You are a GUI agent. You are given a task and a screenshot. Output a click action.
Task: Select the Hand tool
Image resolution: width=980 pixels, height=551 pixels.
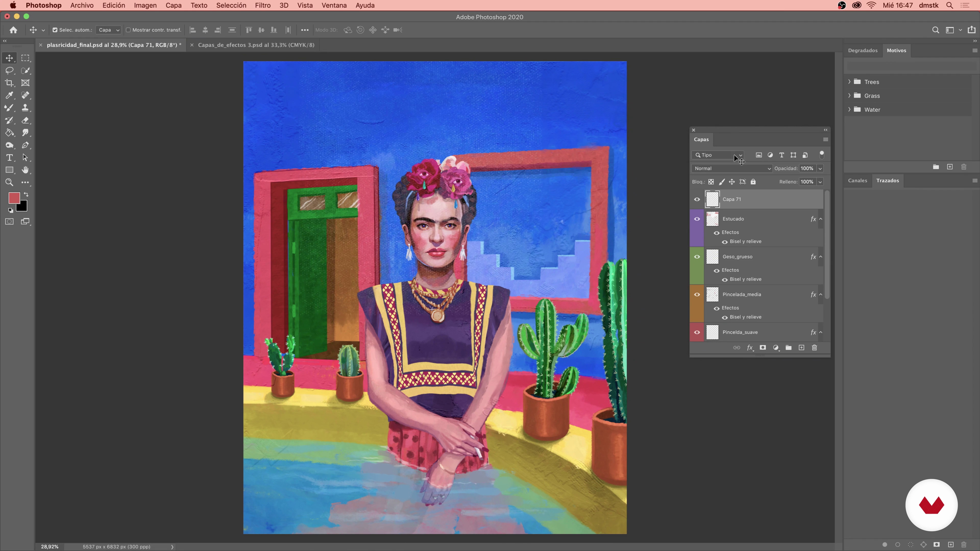tap(25, 170)
